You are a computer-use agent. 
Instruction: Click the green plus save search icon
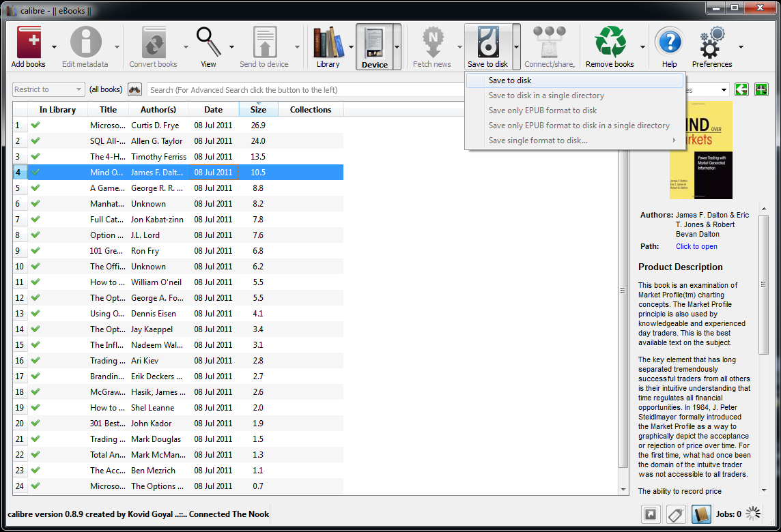pos(761,89)
